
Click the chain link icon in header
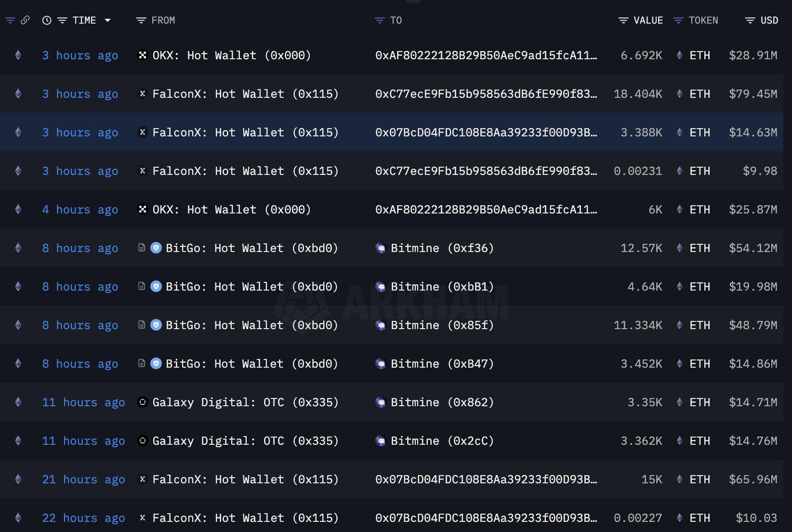tap(25, 20)
